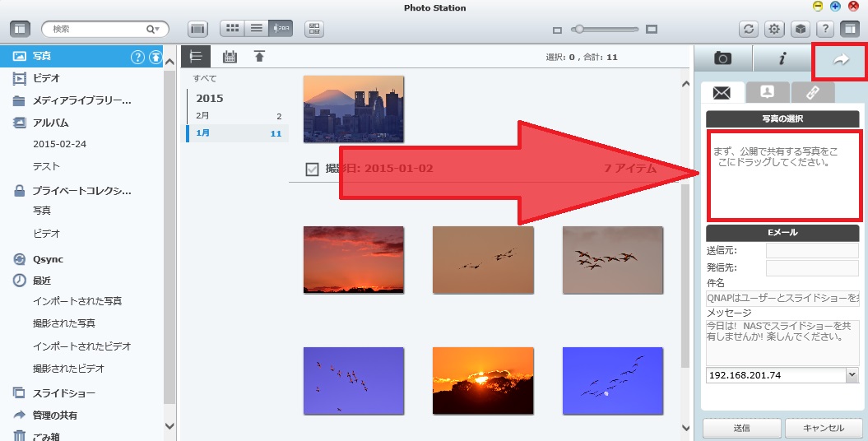Open Qsync in the sidebar

pyautogui.click(x=48, y=259)
